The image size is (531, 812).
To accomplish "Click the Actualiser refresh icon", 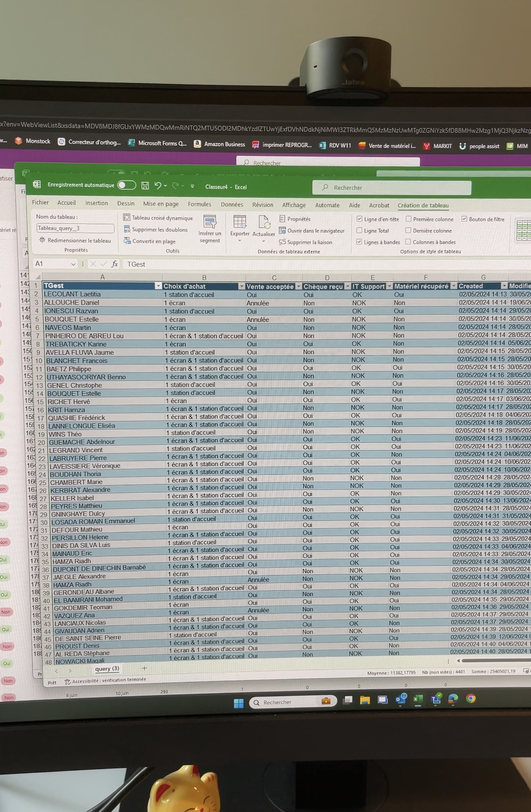I will 264,223.
